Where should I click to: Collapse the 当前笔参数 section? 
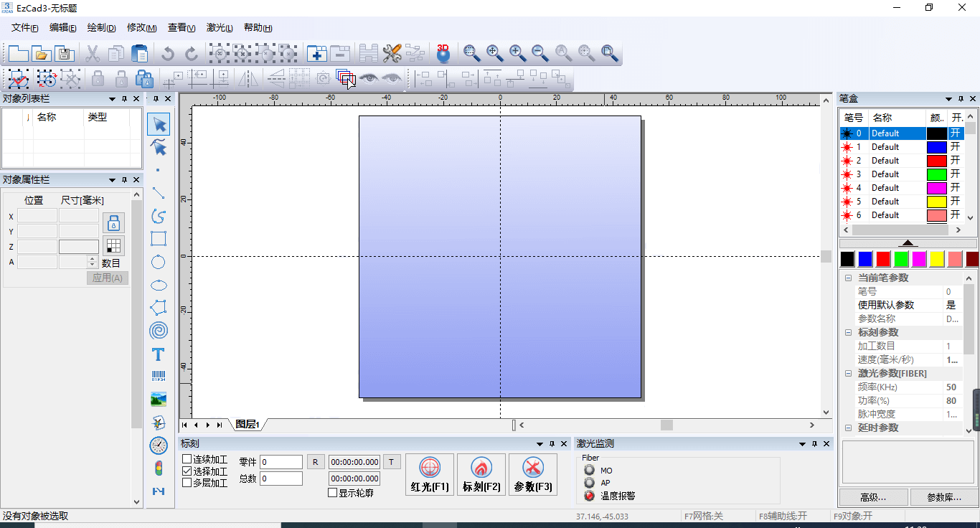[848, 278]
